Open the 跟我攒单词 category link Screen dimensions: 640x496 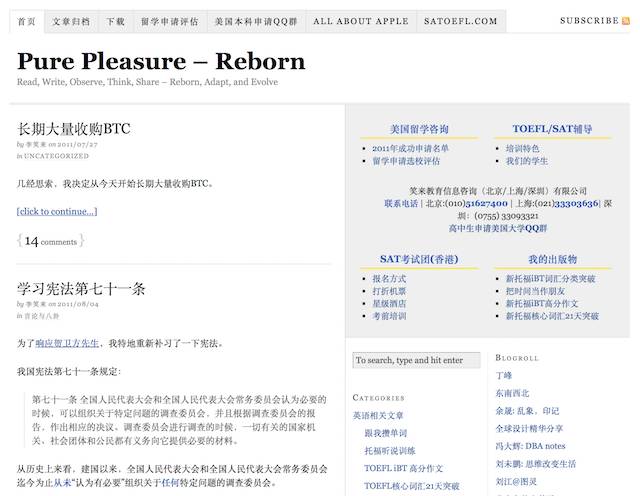(385, 432)
